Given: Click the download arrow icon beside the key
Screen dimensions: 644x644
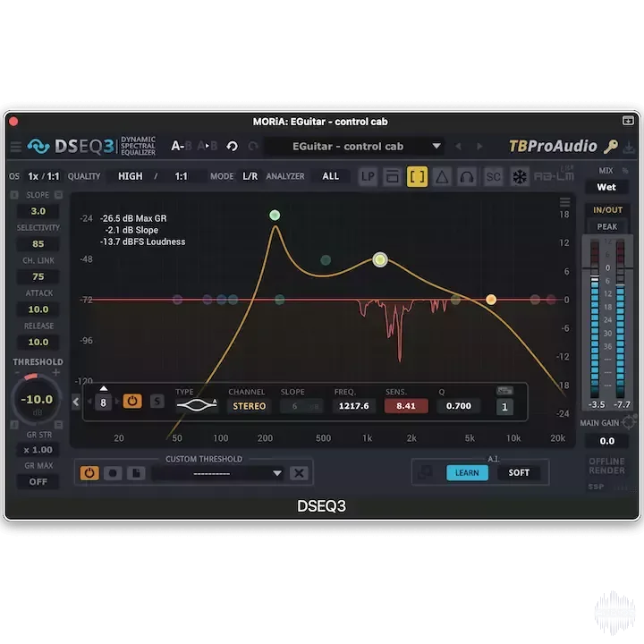Looking at the screenshot, I should [x=629, y=147].
